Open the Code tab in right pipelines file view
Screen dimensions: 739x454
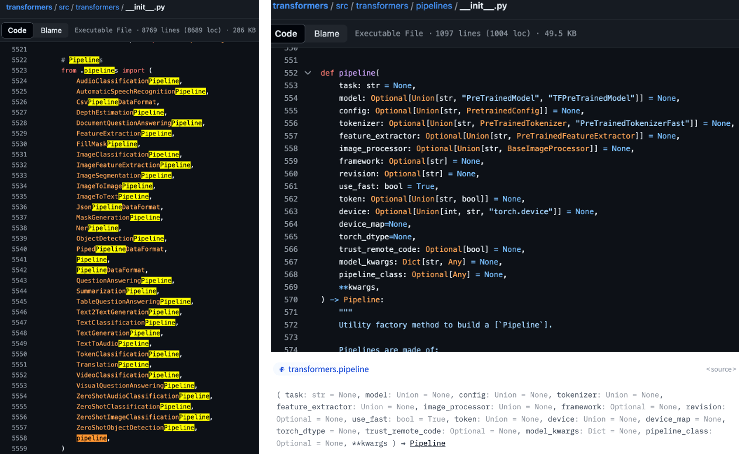[x=286, y=33]
